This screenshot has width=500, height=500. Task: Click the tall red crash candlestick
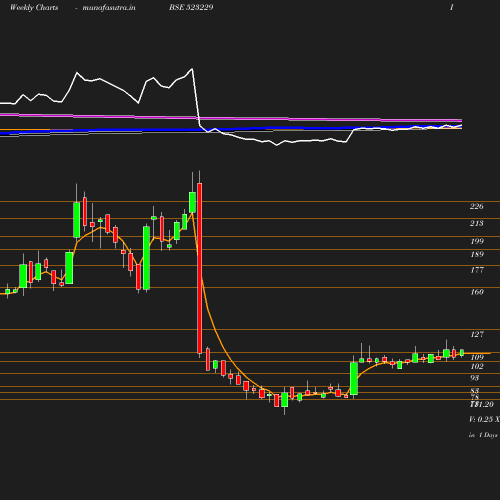[x=200, y=268]
